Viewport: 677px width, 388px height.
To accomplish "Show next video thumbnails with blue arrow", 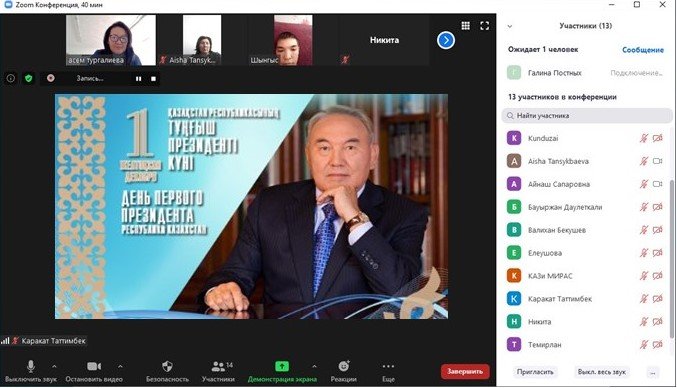I will pos(446,41).
